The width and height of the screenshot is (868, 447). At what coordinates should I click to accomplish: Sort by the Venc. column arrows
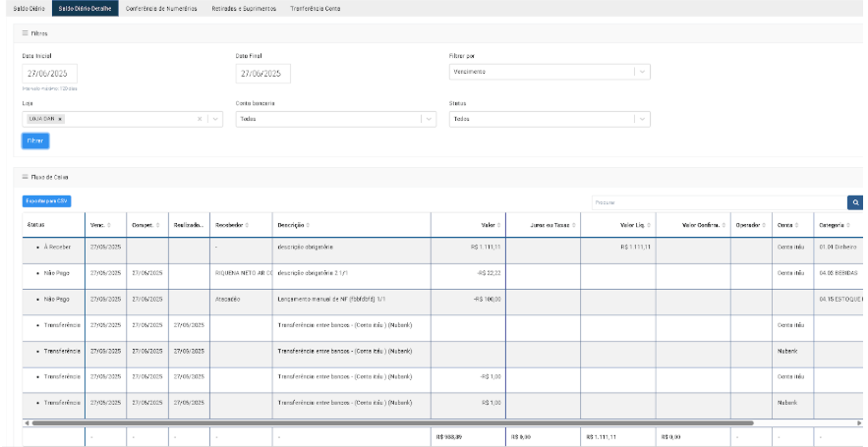[x=108, y=225]
